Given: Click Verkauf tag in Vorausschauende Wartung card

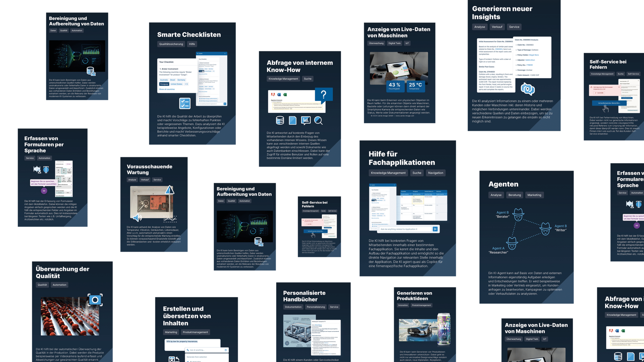Looking at the screenshot, I should [145, 180].
